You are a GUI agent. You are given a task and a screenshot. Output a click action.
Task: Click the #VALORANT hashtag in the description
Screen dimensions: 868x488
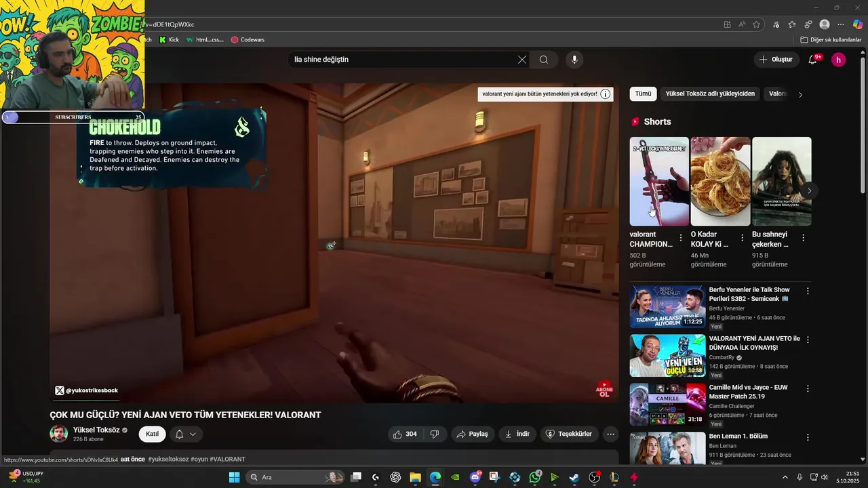coord(227,460)
